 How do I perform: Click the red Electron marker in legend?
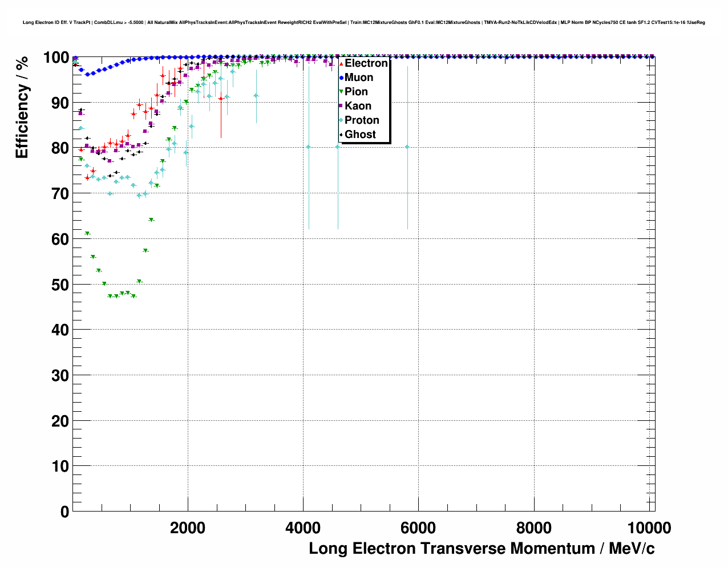click(x=341, y=63)
